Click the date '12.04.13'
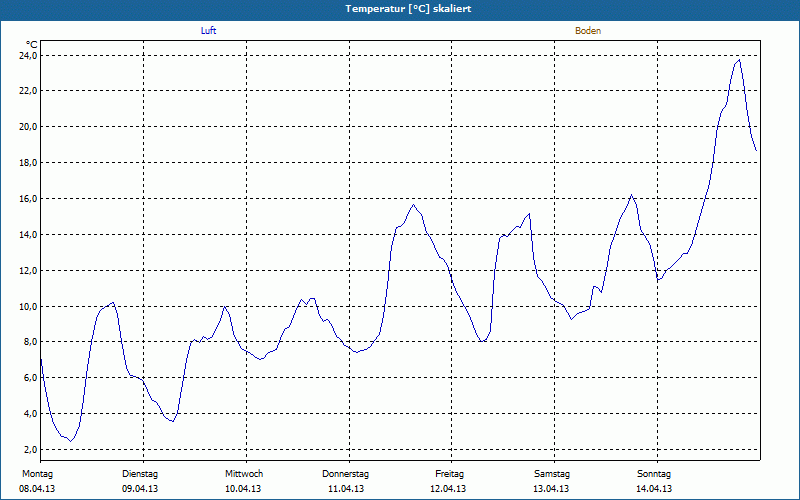The height and width of the screenshot is (500, 800). tap(448, 489)
